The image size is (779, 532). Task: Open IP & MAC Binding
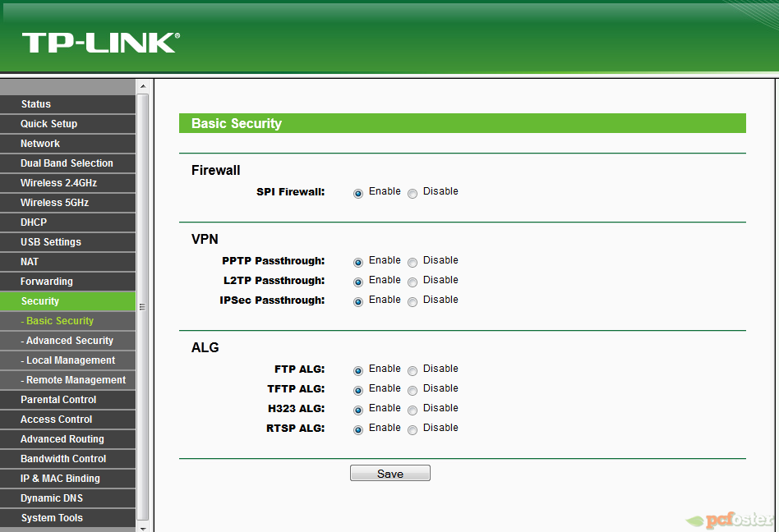[x=67, y=479]
